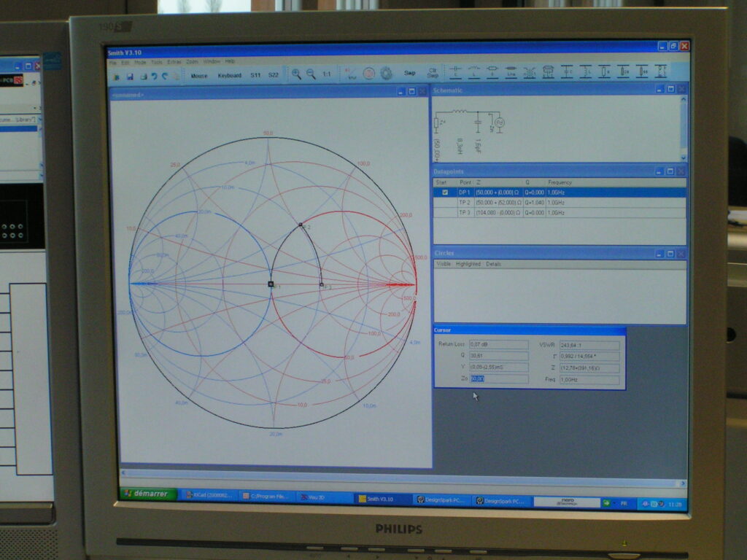Image resolution: width=747 pixels, height=560 pixels.
Task: Click the S11 toolbar button
Action: click(255, 75)
